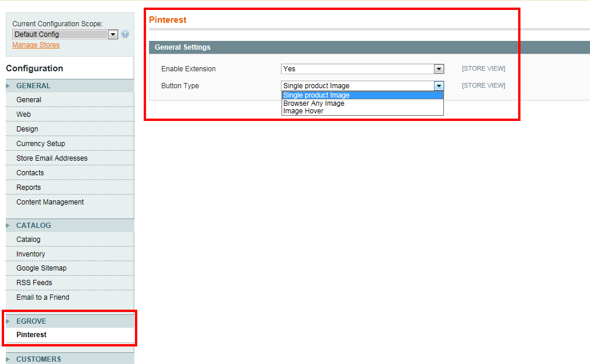Image resolution: width=590 pixels, height=364 pixels.
Task: Open the Design configuration page
Action: pyautogui.click(x=70, y=129)
